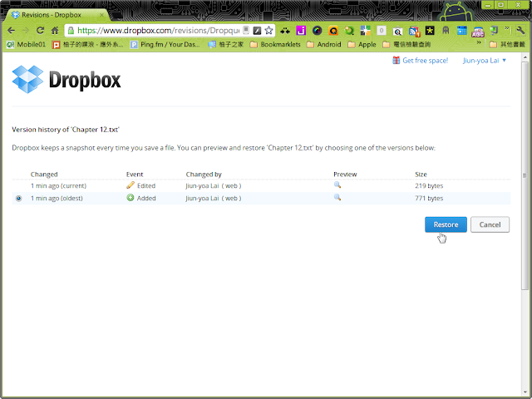
Task: Click the green Added event plus icon
Action: coord(131,198)
